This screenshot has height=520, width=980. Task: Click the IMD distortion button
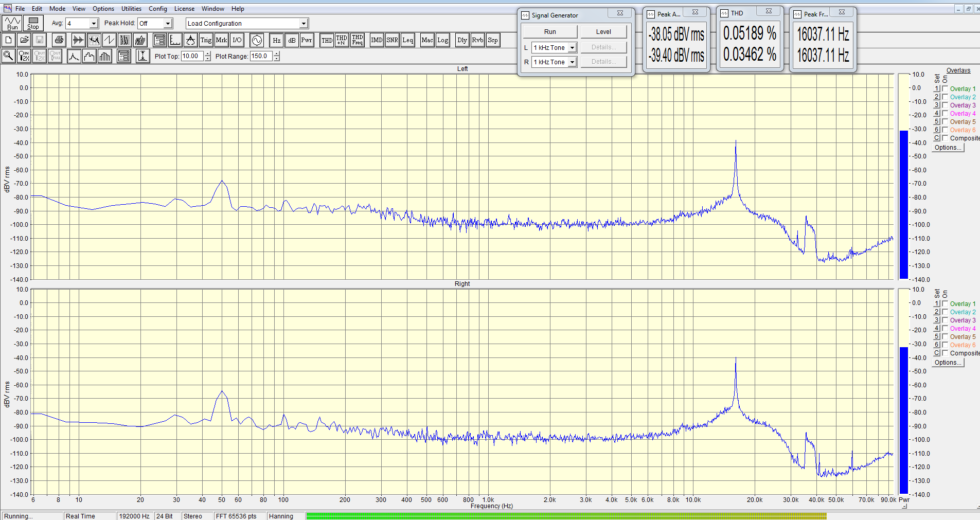(x=377, y=40)
